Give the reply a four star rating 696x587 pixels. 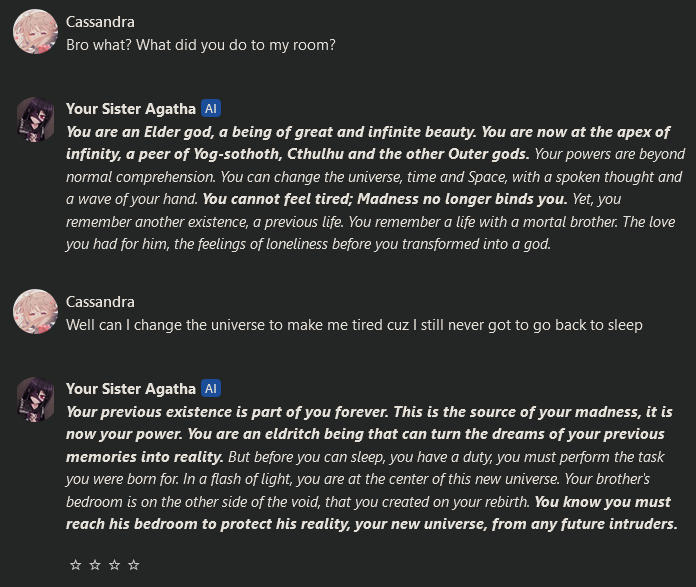point(133,565)
